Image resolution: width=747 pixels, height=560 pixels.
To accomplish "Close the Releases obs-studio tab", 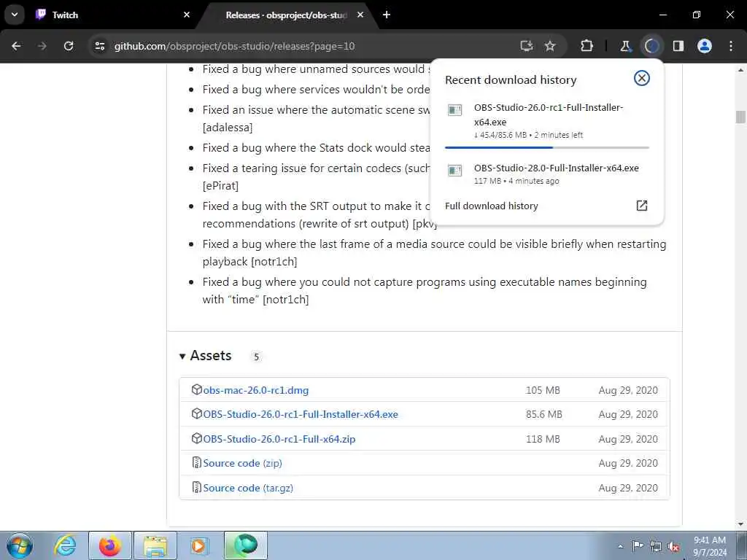I will (x=360, y=15).
